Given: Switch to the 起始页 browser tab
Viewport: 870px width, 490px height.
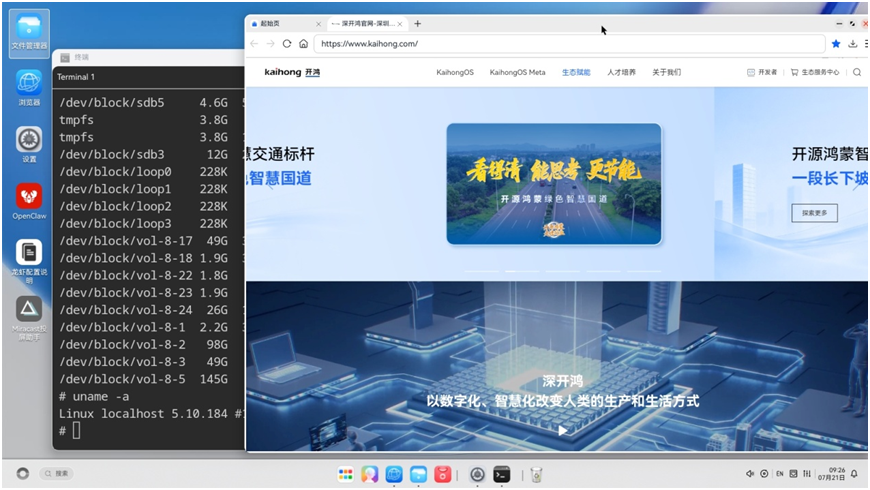Looking at the screenshot, I should pos(284,24).
